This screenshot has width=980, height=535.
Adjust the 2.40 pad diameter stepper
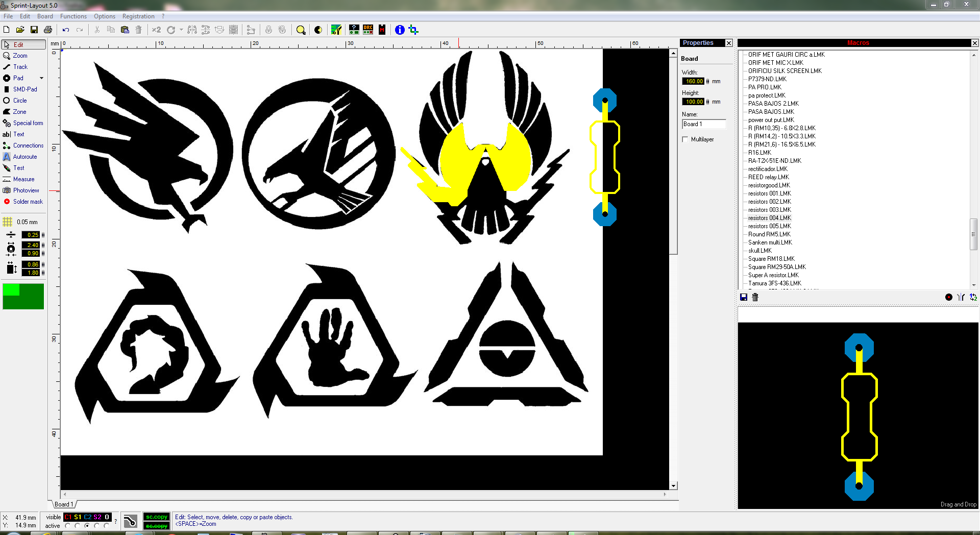[x=43, y=245]
